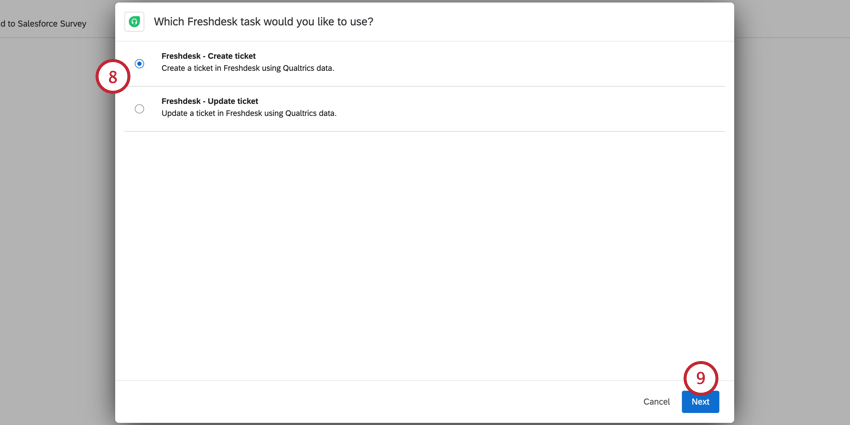
Task: Click the dimmed backdrop right of dialog
Action: pyautogui.click(x=791, y=217)
